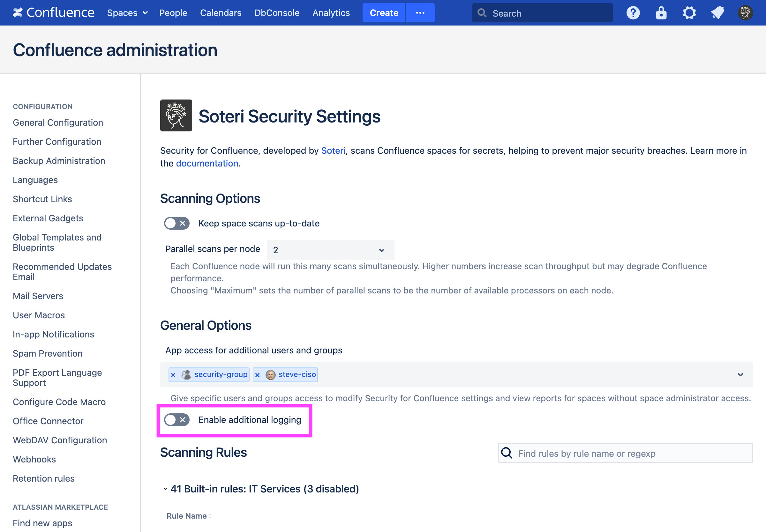
Task: Click the padlock icon in the header
Action: pos(661,13)
